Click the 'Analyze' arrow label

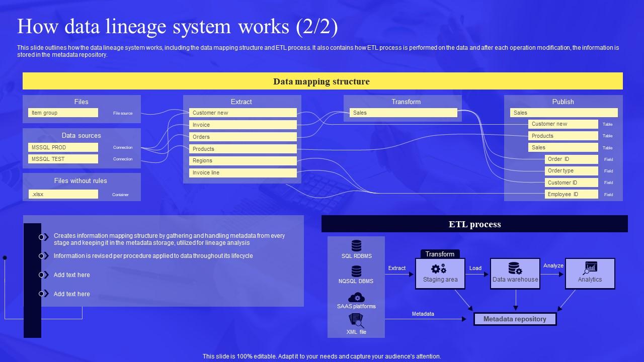pyautogui.click(x=553, y=265)
